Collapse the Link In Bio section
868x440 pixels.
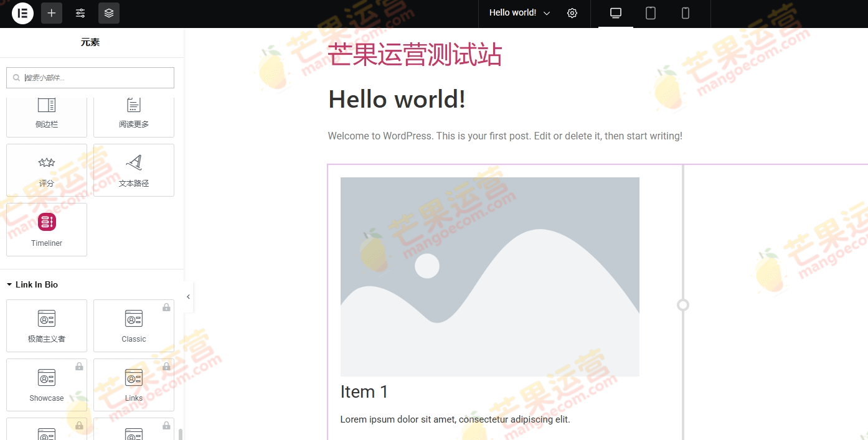(x=9, y=284)
